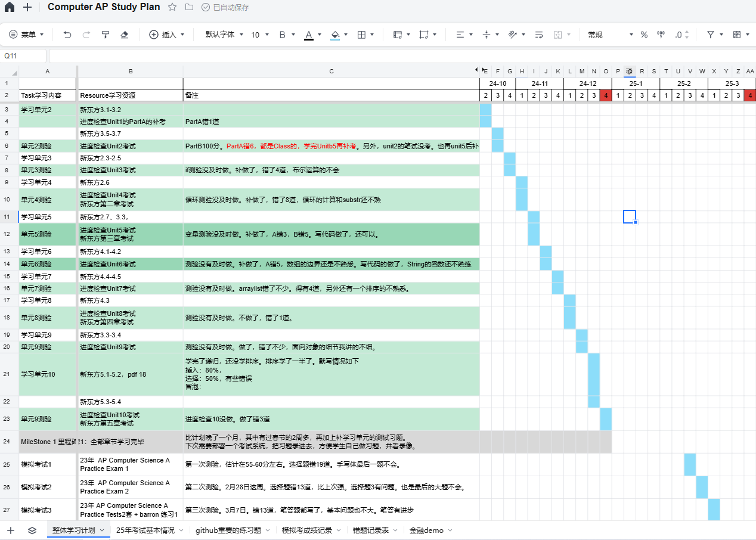The width and height of the screenshot is (756, 540).
Task: Open dropdown arrow on 整体学习计划 tab
Action: click(101, 530)
